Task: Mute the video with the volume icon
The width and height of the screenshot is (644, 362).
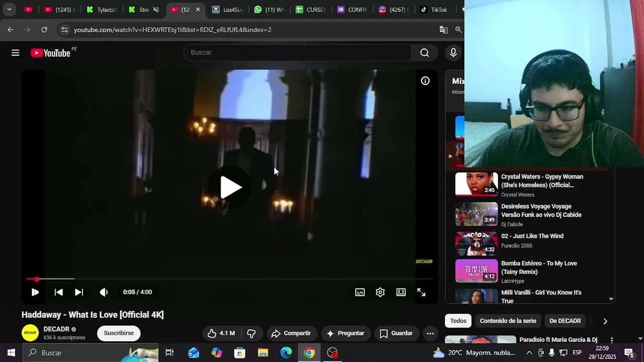Action: coord(104,292)
